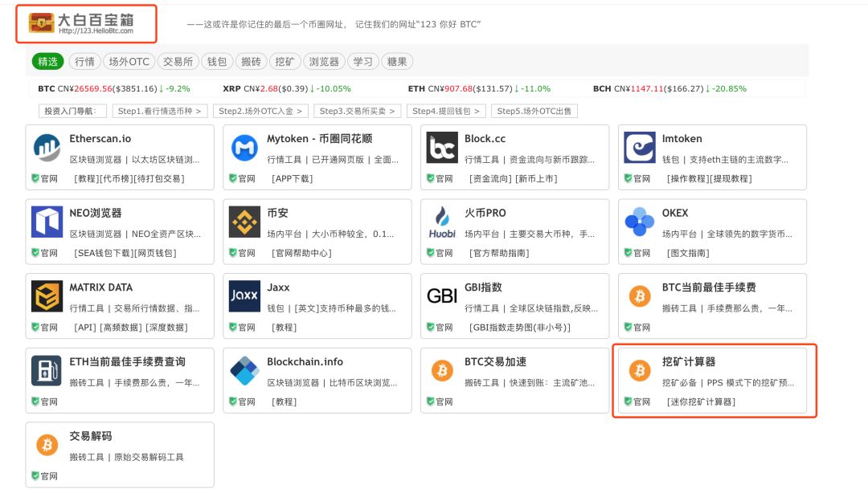Click the Huobi flame logo icon

point(442,222)
